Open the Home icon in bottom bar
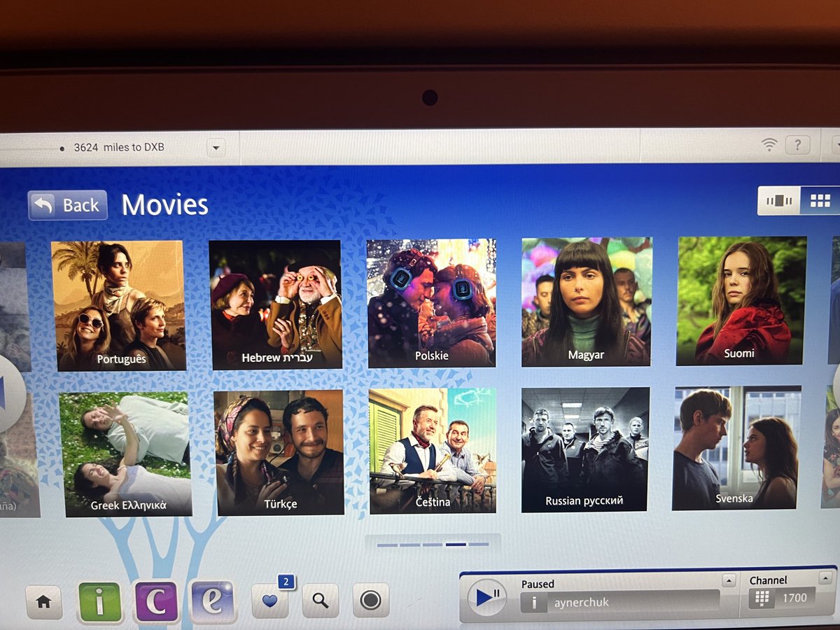This screenshot has height=630, width=840. [x=43, y=602]
